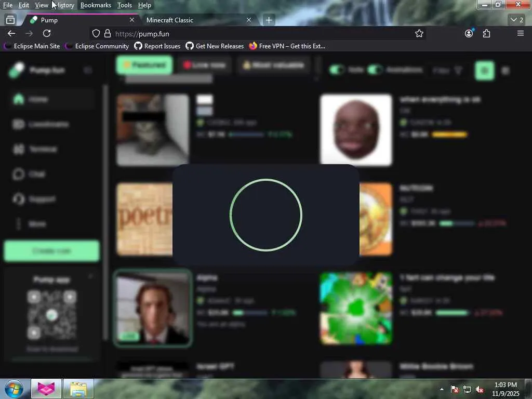Open the Help menu
The image size is (532, 399).
[x=144, y=5]
